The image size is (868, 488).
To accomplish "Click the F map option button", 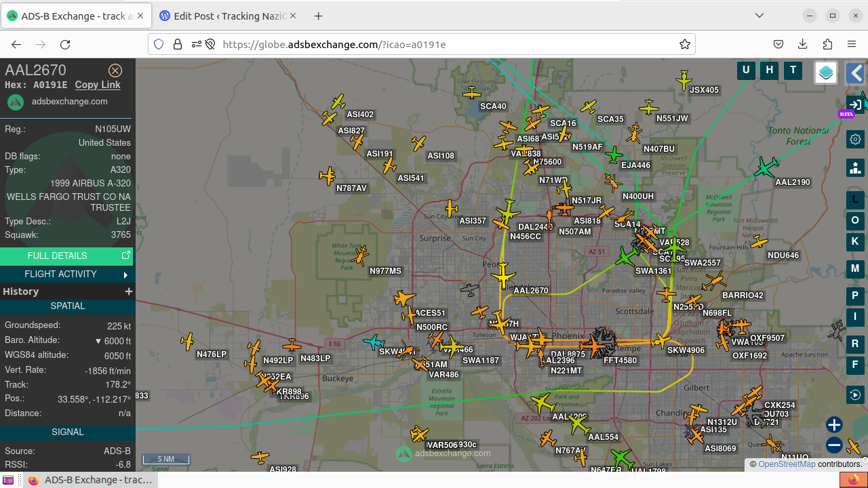I will 855,365.
